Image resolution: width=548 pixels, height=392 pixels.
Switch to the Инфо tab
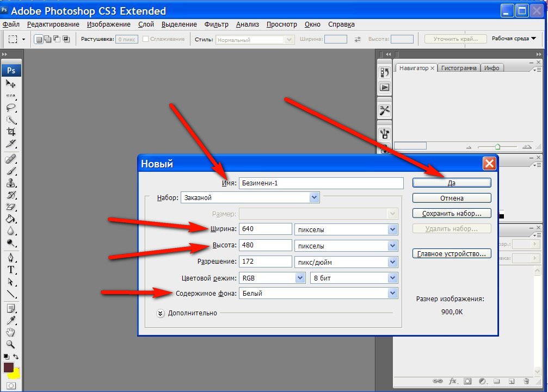[492, 68]
